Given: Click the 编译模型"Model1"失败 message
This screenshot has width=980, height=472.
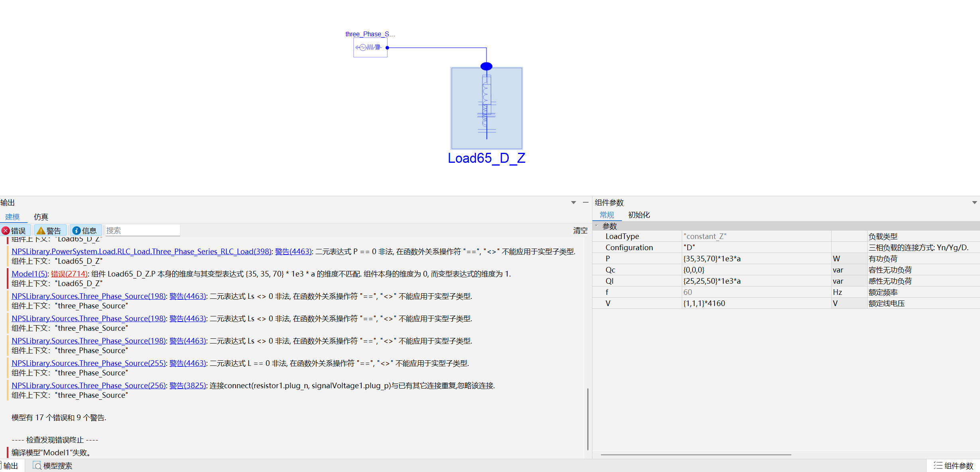Looking at the screenshot, I should 52,452.
